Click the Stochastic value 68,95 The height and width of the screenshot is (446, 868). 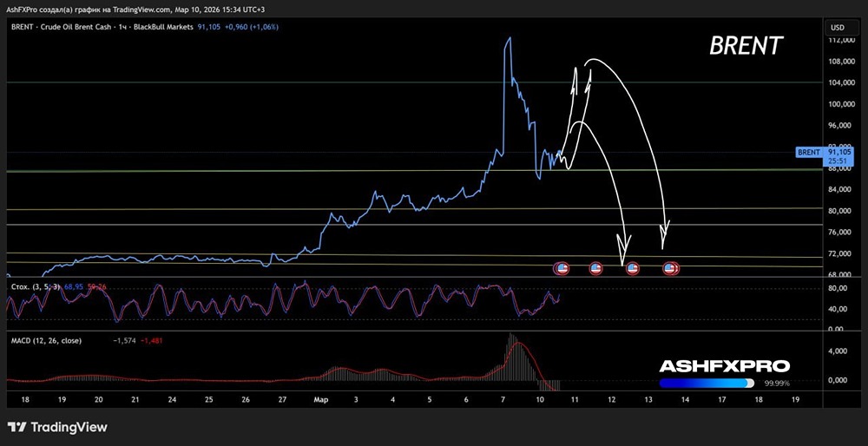point(74,287)
